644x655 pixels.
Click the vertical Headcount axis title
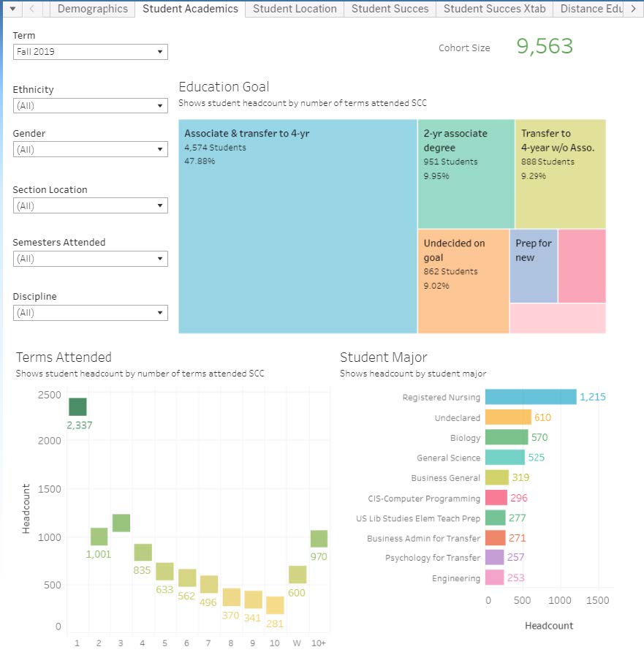[x=26, y=509]
